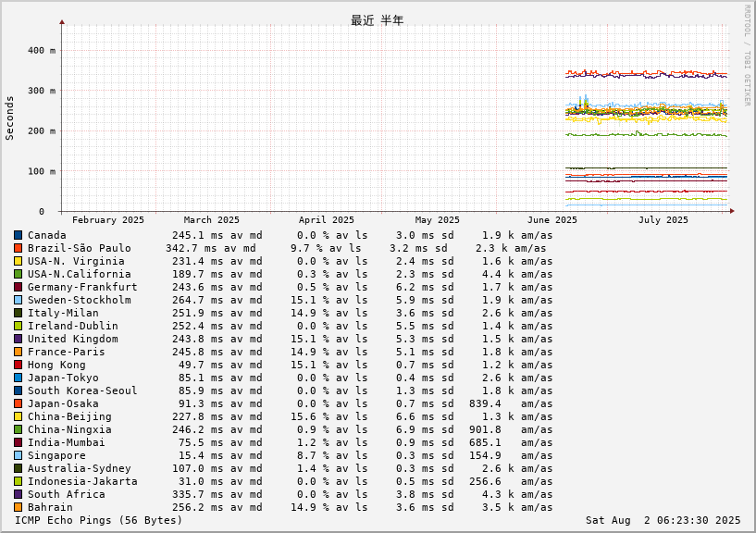Click the Australia-Sydney legend color box
756x533 pixels.
point(18,469)
